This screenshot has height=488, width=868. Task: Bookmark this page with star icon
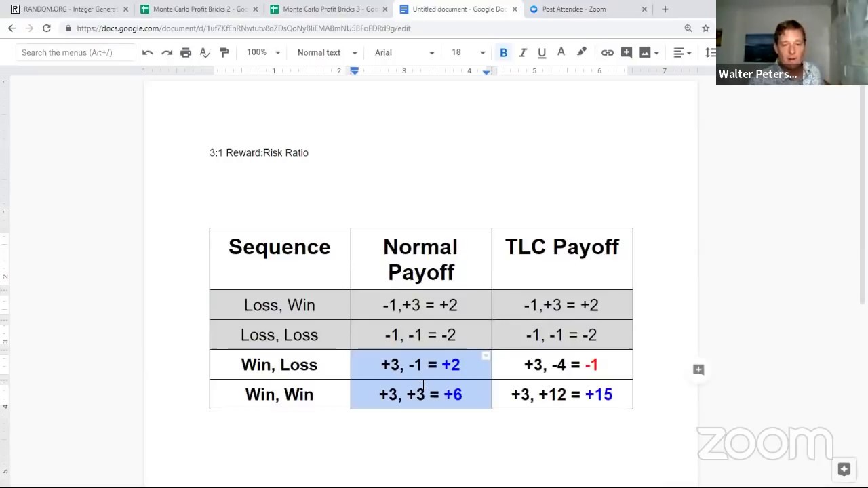pyautogui.click(x=706, y=28)
